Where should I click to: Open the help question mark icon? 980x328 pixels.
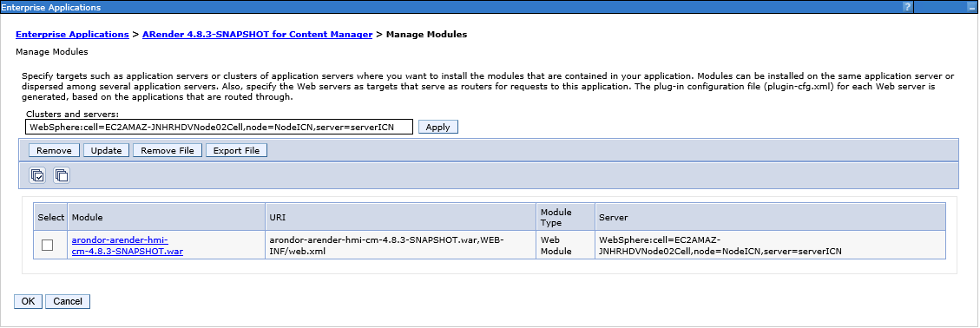coord(907,7)
